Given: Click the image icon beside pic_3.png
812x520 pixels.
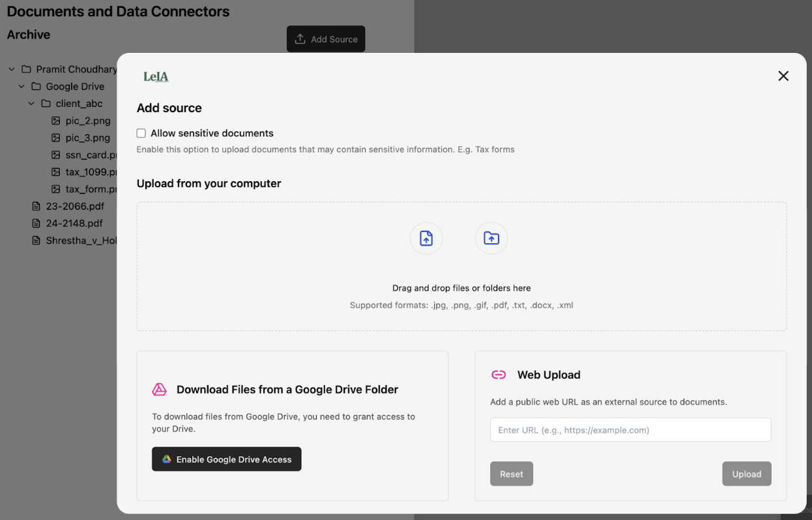Looking at the screenshot, I should (56, 137).
